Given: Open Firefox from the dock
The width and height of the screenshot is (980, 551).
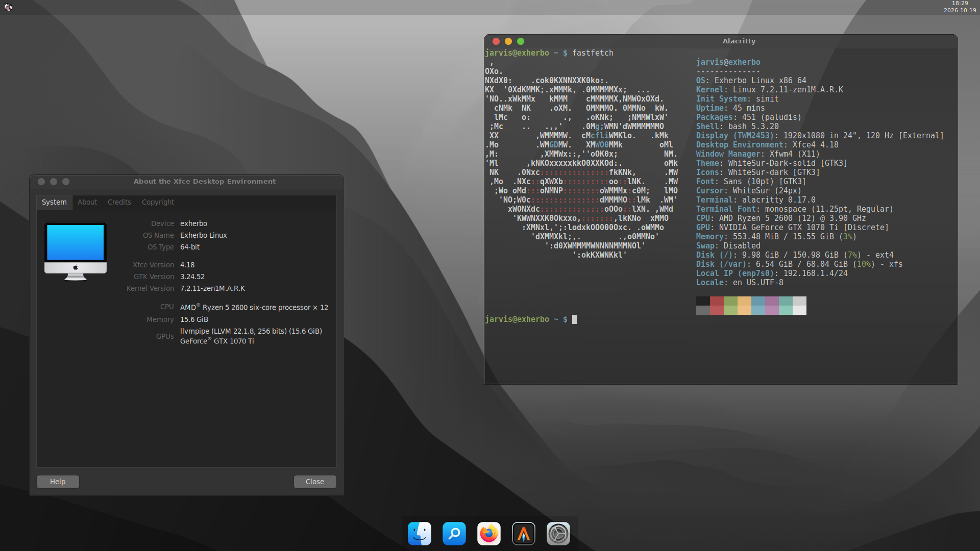Looking at the screenshot, I should click(x=489, y=534).
